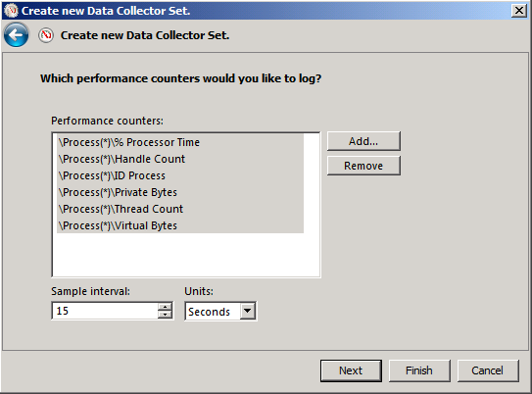Select the % Processor Time counter
This screenshot has height=394, width=532.
[180, 142]
